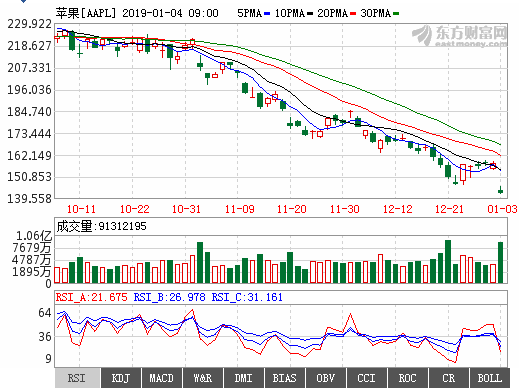Image resolution: width=520 pixels, height=391 pixels.
Task: Select the OBV indicator tab
Action: tap(326, 378)
